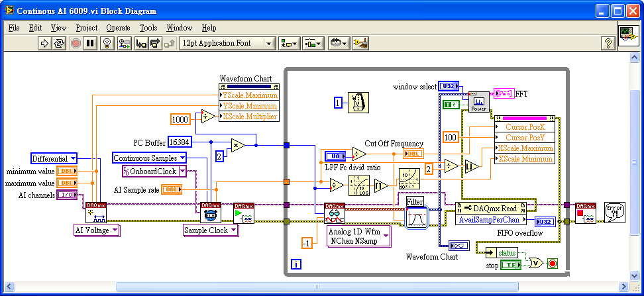Open the File menu
The image size is (644, 296).
13,28
